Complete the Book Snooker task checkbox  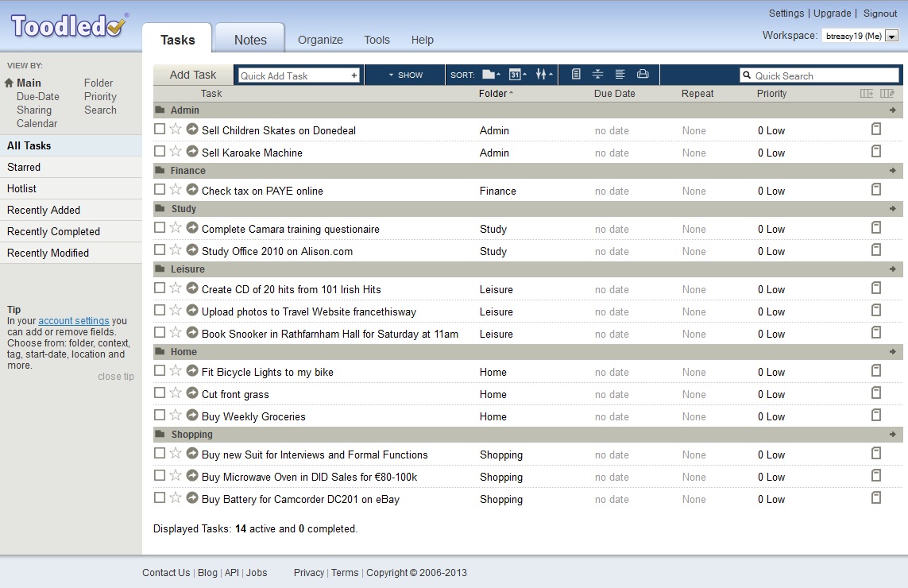tap(160, 332)
